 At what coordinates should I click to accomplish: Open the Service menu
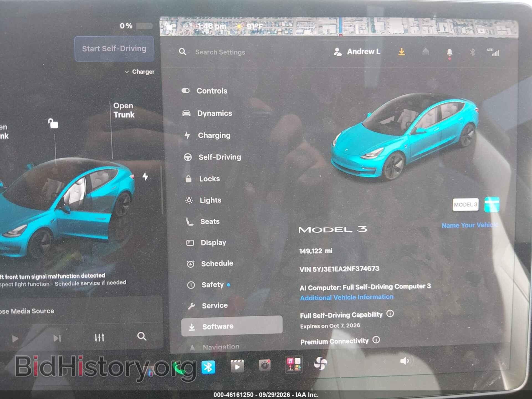click(208, 306)
